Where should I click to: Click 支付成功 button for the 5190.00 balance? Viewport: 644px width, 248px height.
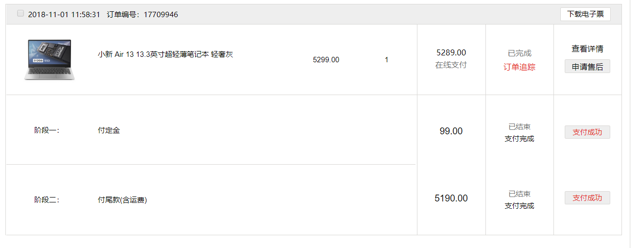tap(587, 198)
